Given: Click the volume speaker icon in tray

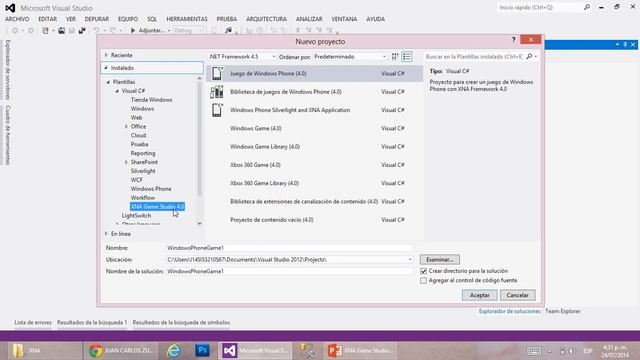Looking at the screenshot, I should click(x=572, y=351).
